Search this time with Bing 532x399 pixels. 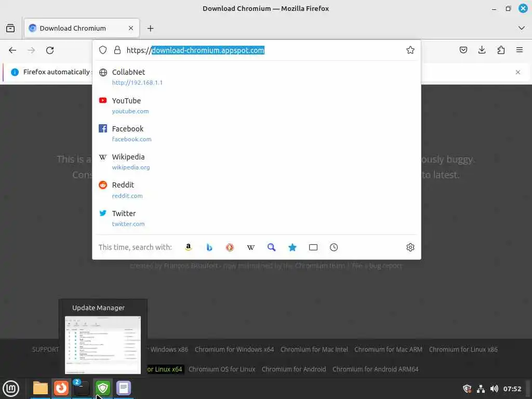tap(209, 247)
